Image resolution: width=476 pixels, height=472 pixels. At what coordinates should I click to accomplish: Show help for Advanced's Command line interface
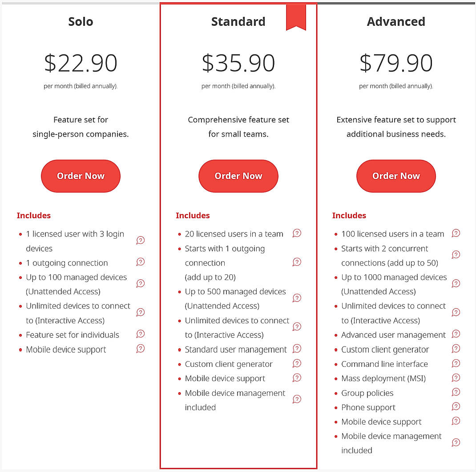456,363
